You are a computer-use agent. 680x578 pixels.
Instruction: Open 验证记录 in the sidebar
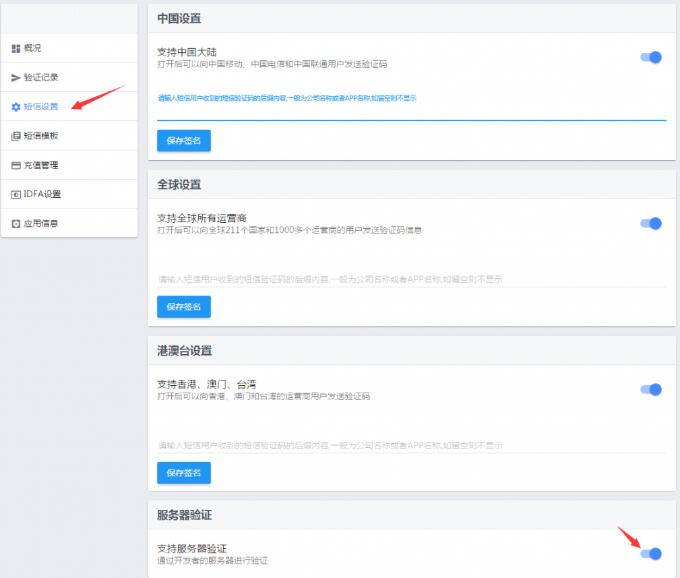click(69, 77)
